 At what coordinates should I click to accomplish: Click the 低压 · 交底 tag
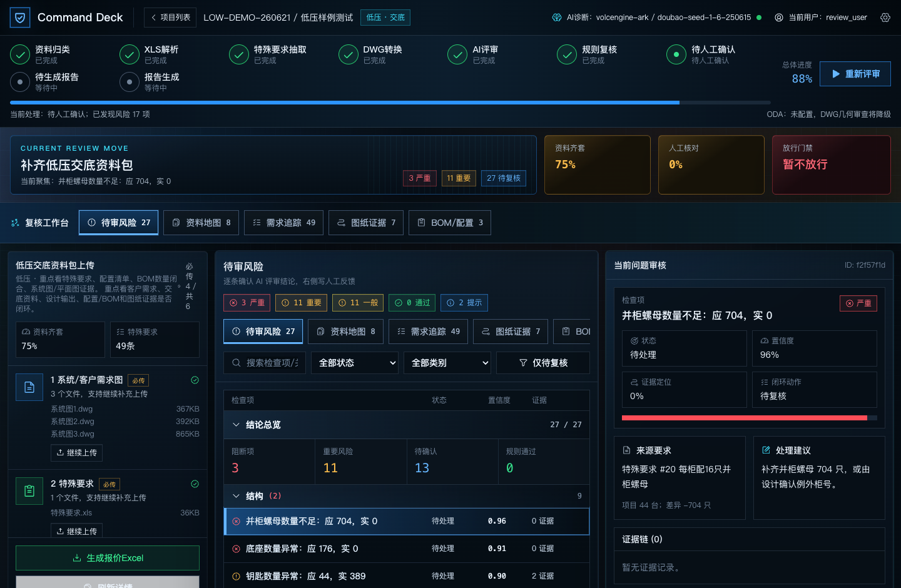pos(385,18)
